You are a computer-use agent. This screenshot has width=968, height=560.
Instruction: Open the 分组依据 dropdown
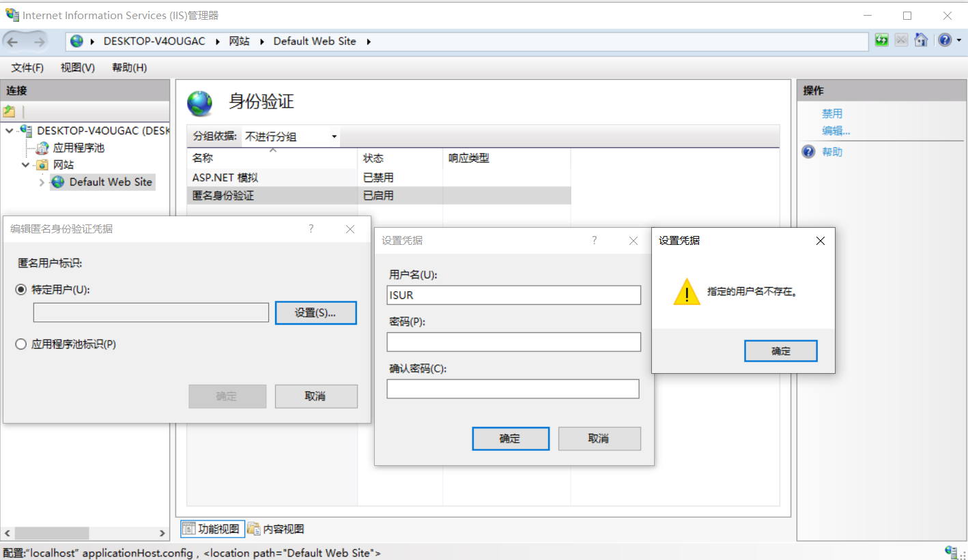[291, 136]
